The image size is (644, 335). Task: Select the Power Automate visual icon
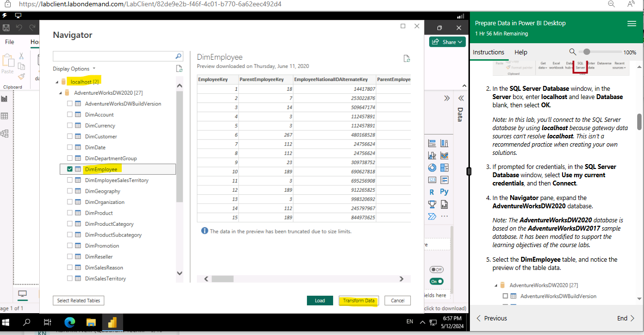(432, 217)
